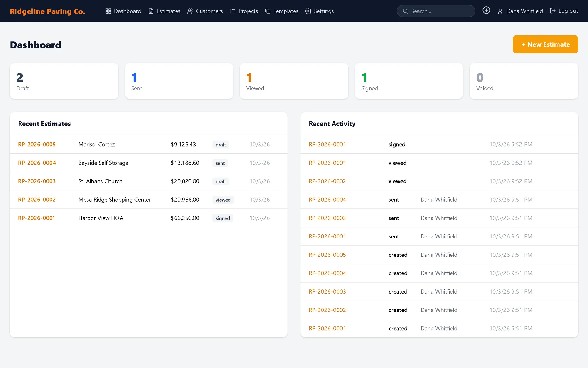Image resolution: width=588 pixels, height=368 pixels.
Task: Click the $66,250.00 amount
Action: (x=185, y=218)
